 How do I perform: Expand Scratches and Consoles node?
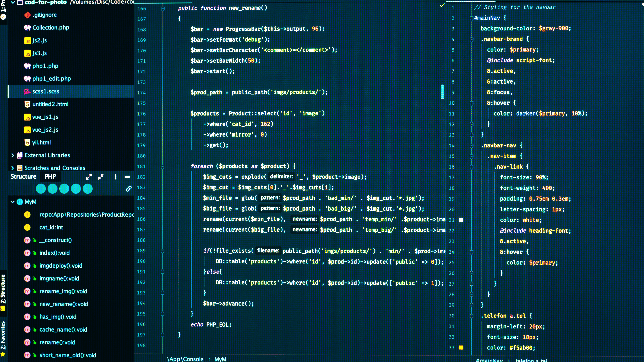click(x=13, y=168)
